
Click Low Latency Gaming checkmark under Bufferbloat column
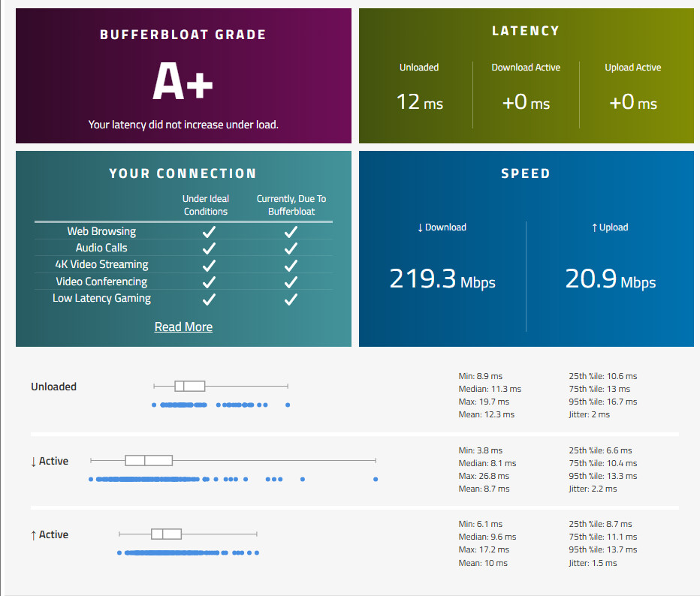(x=291, y=299)
